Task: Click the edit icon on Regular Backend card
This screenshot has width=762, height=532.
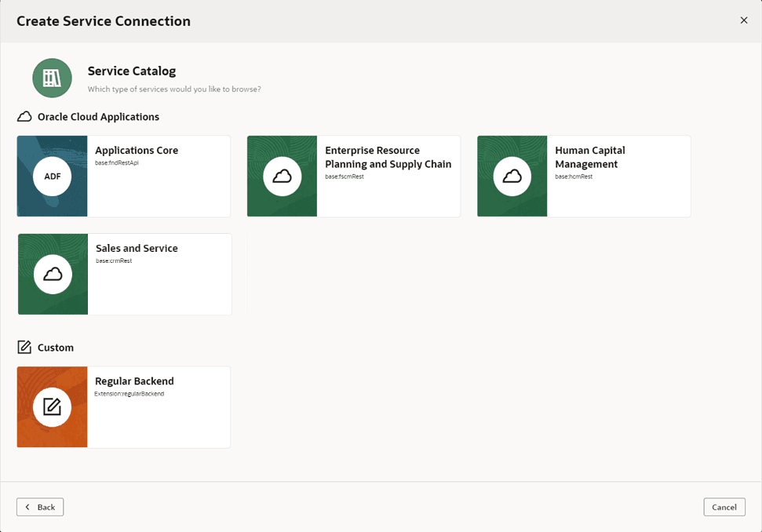Action: coord(52,407)
